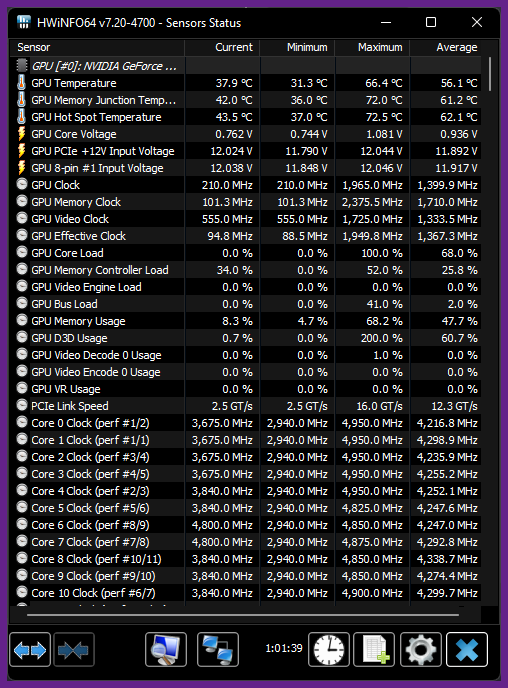Open the remote network computers icon
This screenshot has height=688, width=508.
point(218,650)
